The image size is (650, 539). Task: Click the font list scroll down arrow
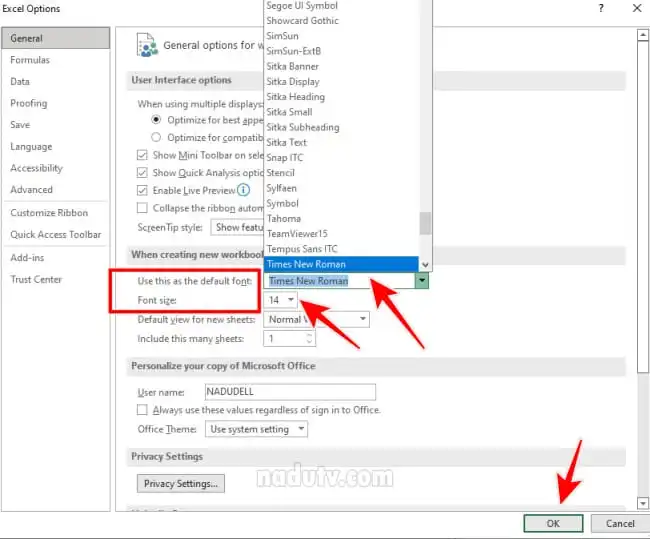click(x=425, y=265)
